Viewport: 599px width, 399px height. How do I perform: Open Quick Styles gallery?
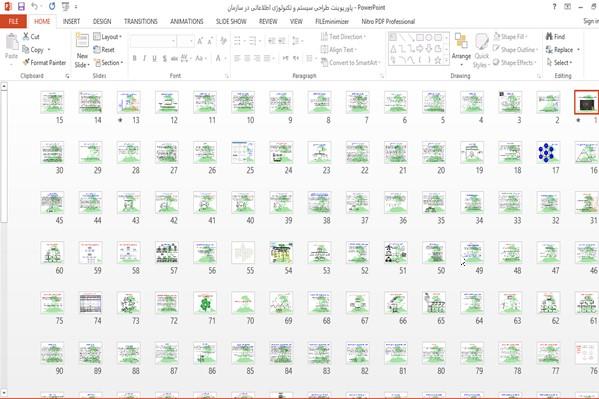[481, 50]
